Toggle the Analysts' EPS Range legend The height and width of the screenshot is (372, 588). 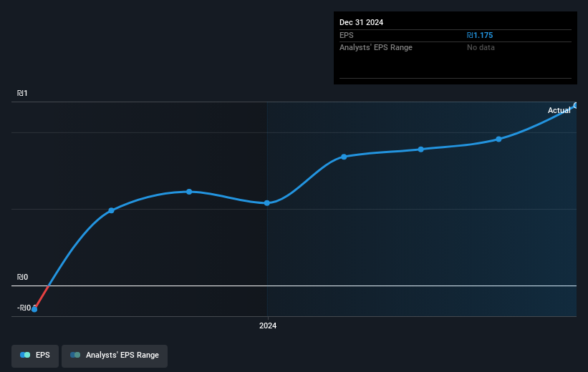coord(115,356)
